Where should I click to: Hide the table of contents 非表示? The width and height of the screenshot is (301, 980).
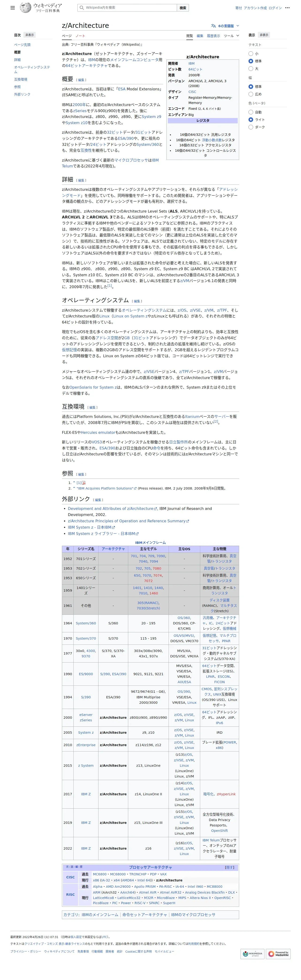(30, 35)
